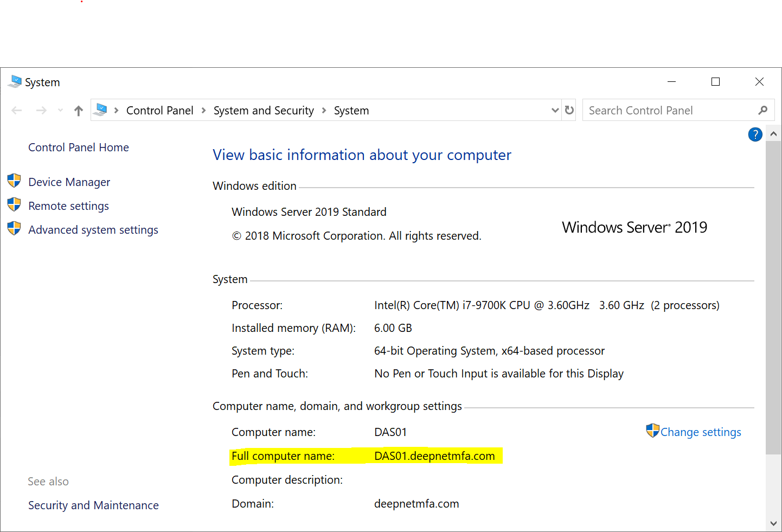
Task: Click the Up directory arrow
Action: coord(79,111)
